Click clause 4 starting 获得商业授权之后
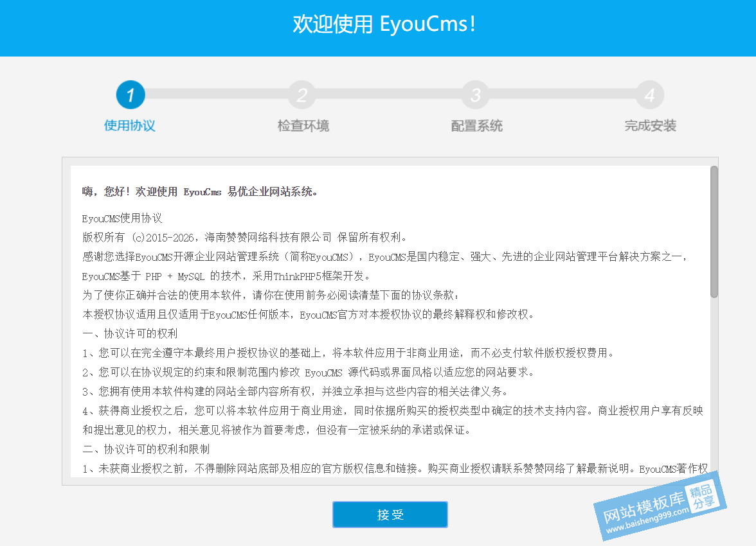The image size is (756, 546). (x=392, y=411)
